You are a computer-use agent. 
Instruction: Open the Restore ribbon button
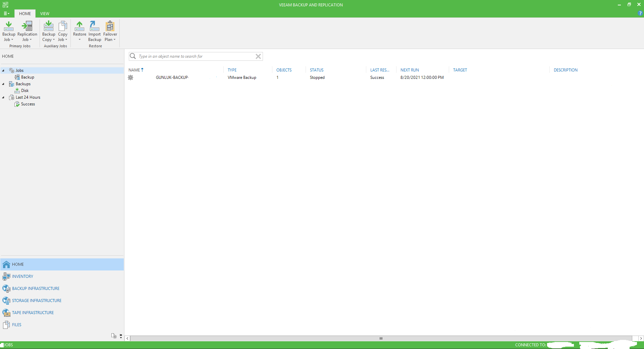[x=79, y=31]
